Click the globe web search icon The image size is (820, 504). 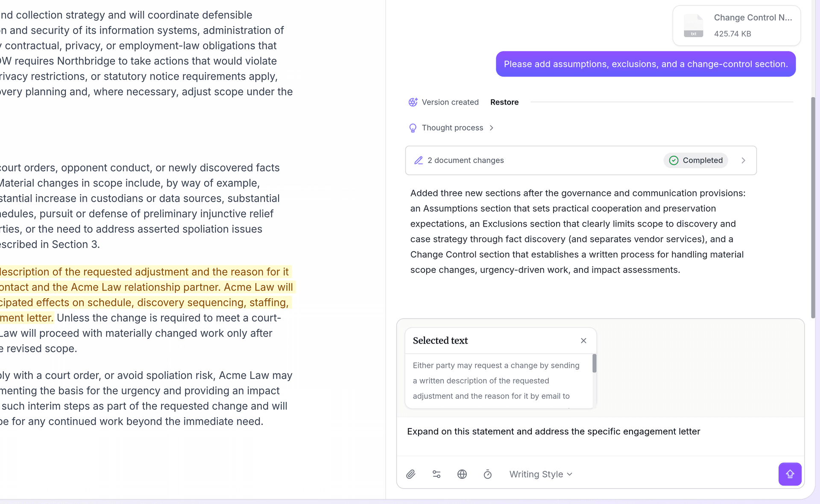tap(462, 474)
